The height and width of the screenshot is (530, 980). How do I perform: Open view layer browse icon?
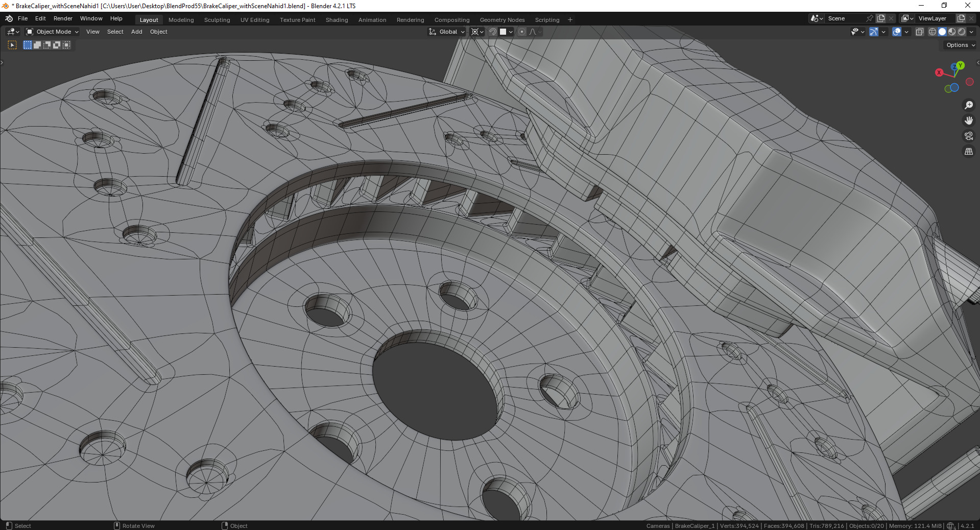pyautogui.click(x=907, y=18)
